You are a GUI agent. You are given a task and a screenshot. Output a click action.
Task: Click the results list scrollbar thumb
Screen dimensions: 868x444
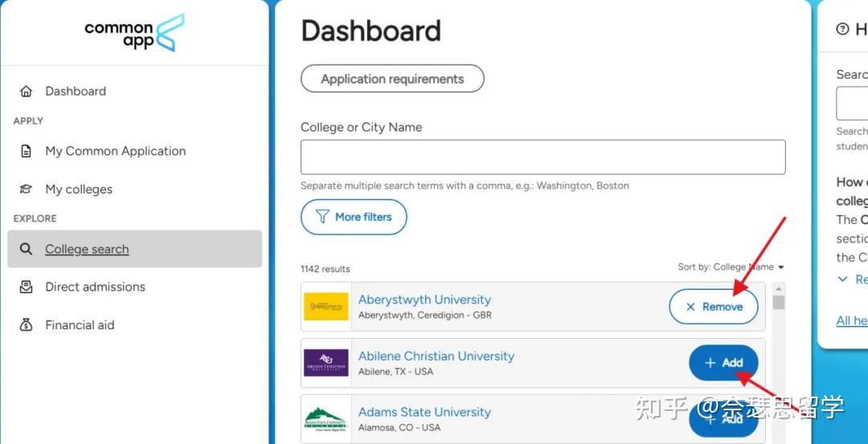pyautogui.click(x=779, y=303)
